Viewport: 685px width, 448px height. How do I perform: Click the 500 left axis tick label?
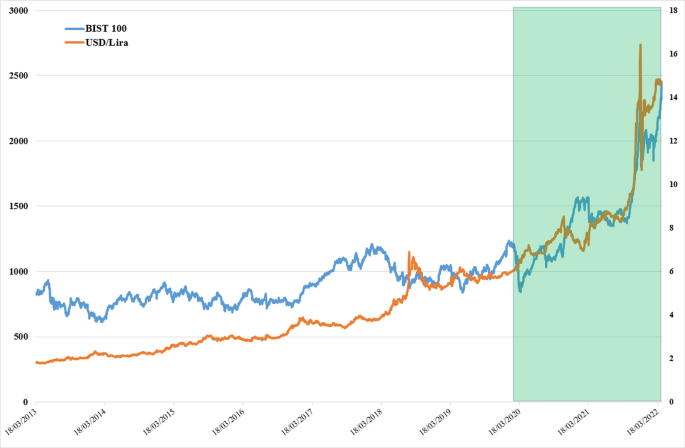[x=20, y=337]
